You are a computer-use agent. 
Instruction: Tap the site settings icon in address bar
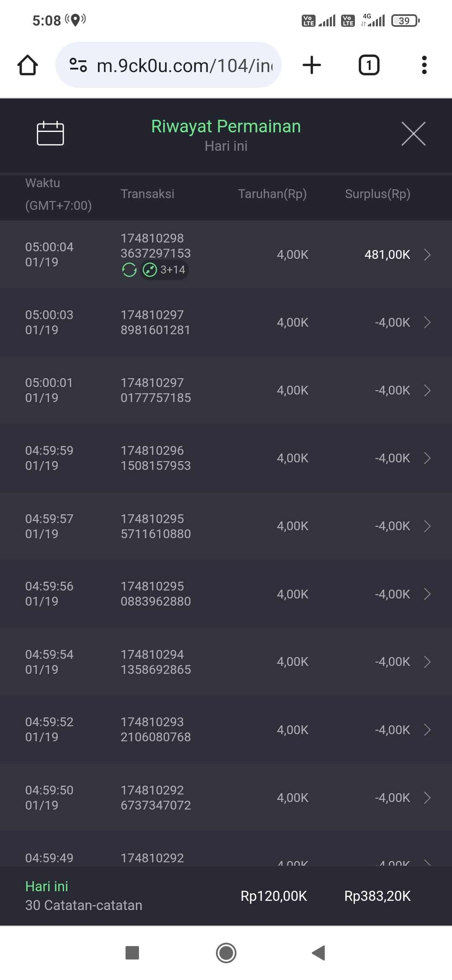[78, 65]
